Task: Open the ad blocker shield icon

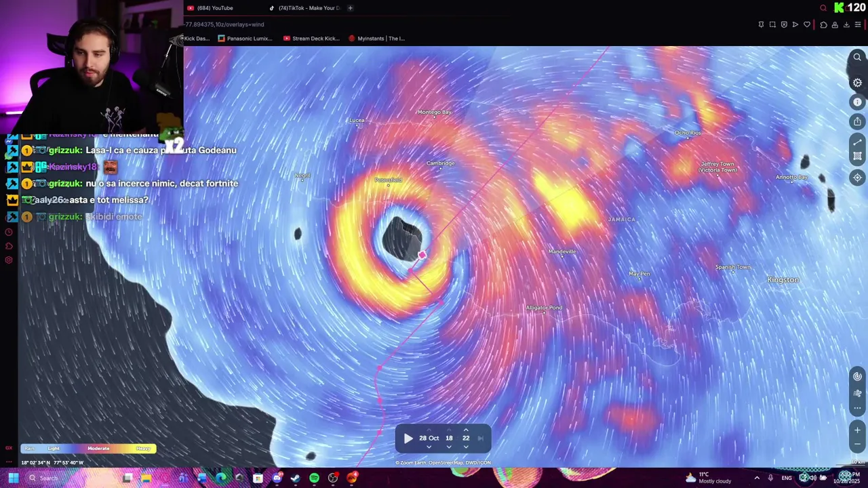Action: [x=784, y=25]
